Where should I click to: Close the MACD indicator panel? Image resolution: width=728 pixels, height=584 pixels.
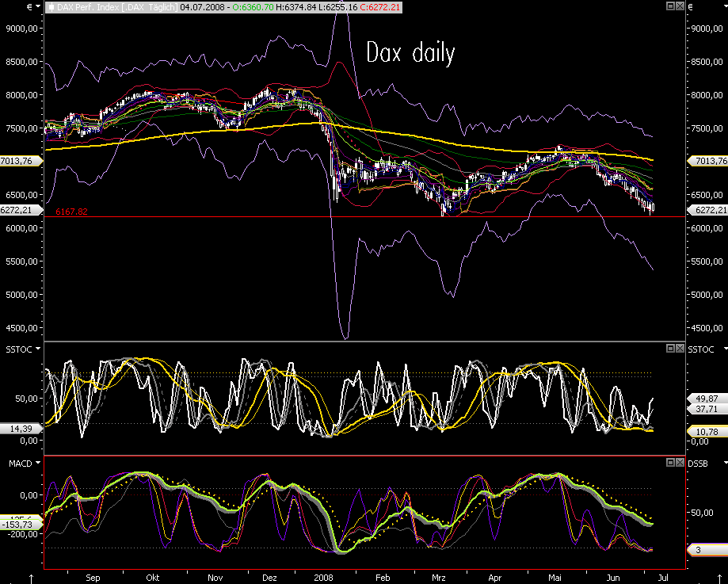point(680,462)
